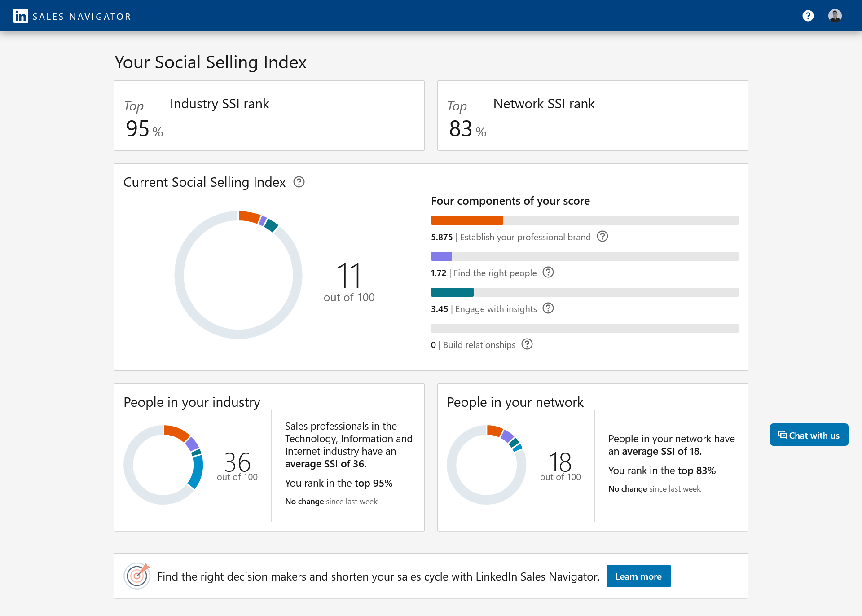
Task: Click You rank in the top 95% text
Action: (339, 483)
